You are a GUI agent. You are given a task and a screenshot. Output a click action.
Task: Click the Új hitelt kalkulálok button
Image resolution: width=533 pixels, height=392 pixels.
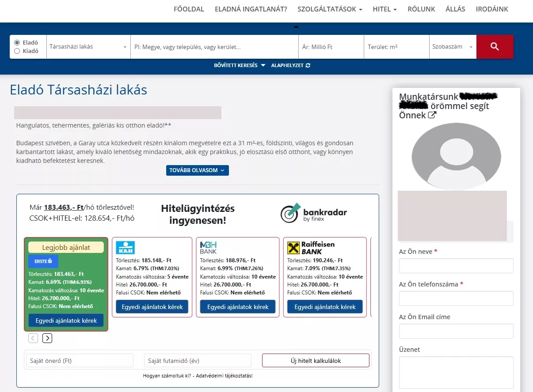pos(316,361)
